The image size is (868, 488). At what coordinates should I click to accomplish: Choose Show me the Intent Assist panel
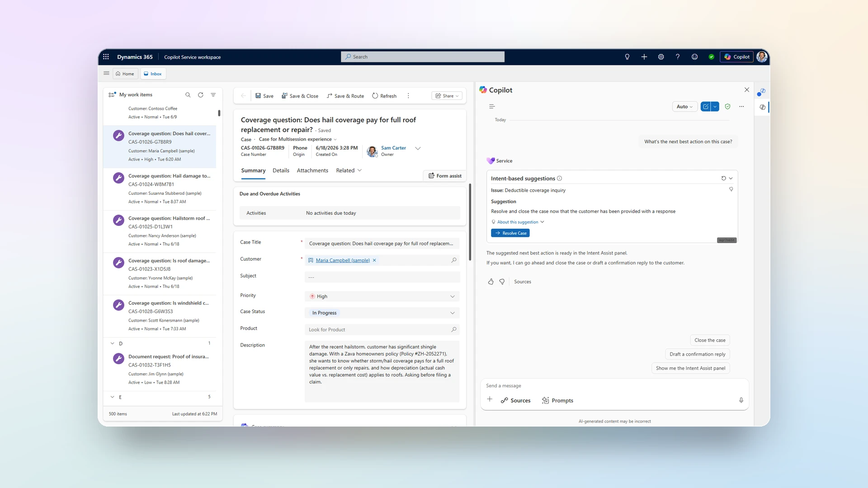[x=690, y=368]
